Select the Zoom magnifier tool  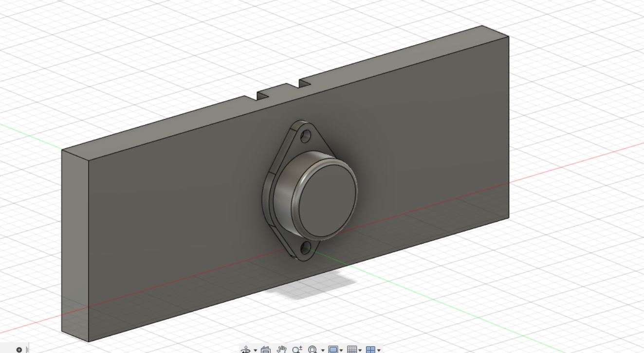297,350
